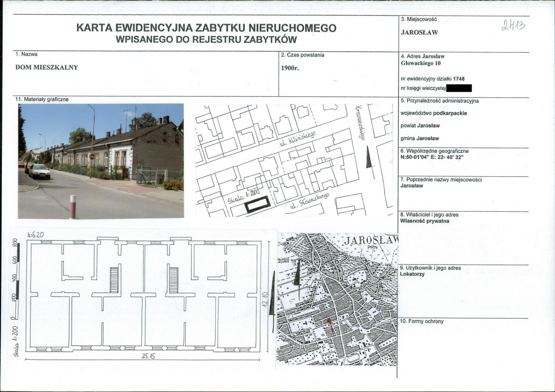Click the '3. Miejscowość' label
Viewport: 555px width, 392px height.
click(x=419, y=19)
